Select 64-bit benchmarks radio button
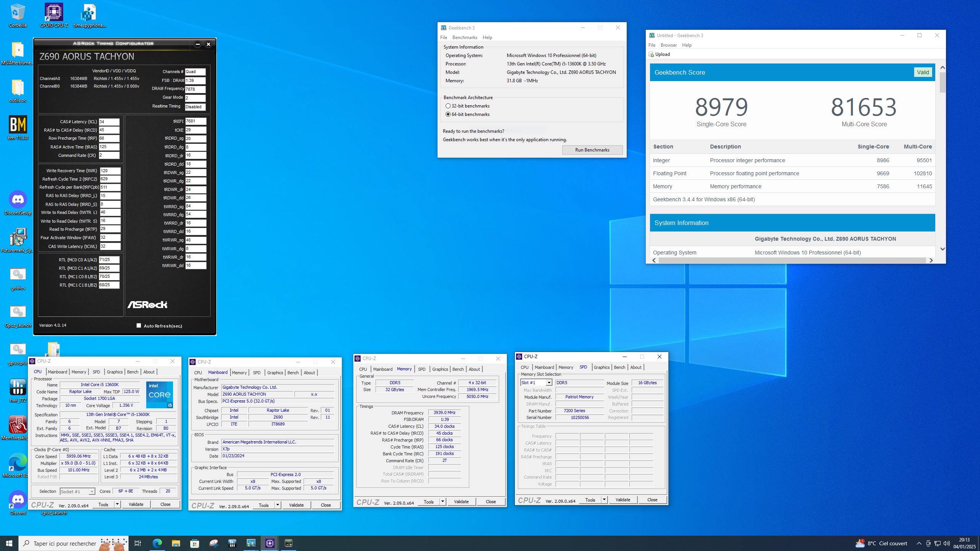The image size is (980, 551). pos(448,114)
